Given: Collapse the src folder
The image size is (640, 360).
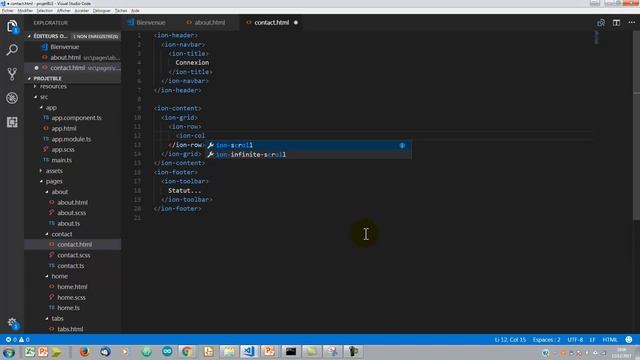Looking at the screenshot, I should [44, 97].
